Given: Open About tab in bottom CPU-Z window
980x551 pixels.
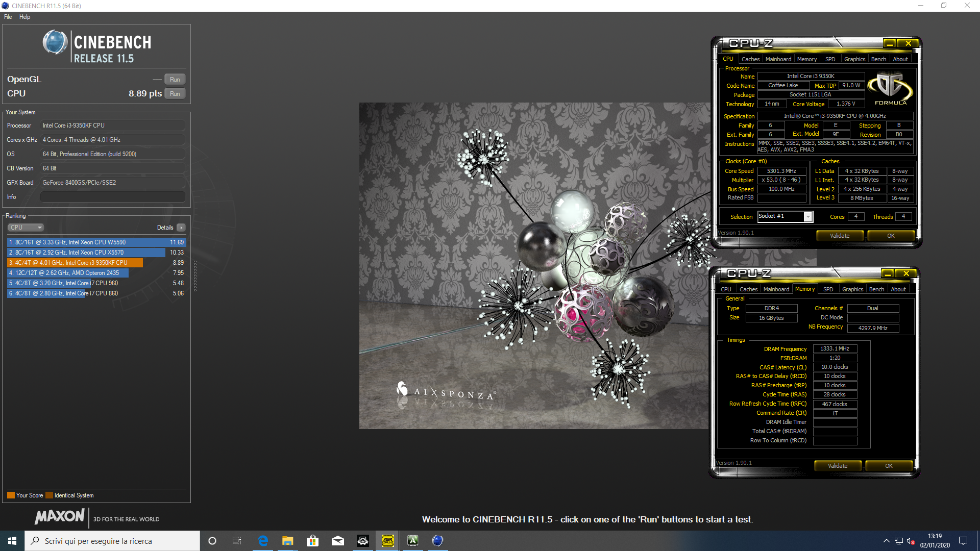Looking at the screenshot, I should click(898, 289).
